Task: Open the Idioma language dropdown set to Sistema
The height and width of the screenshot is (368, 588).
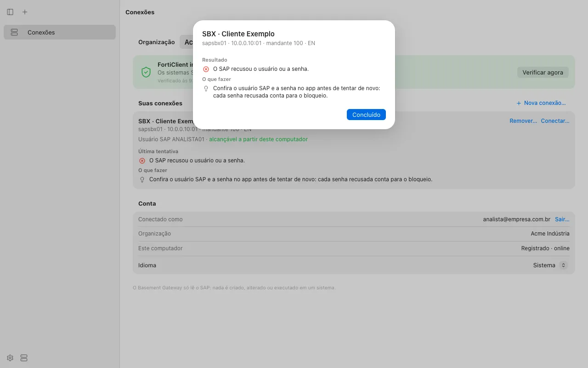Action: pos(551,265)
